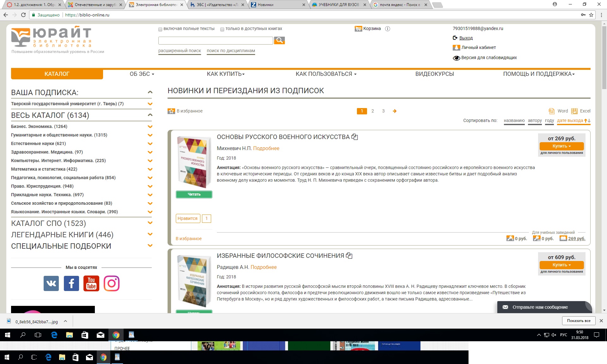The image size is (607, 364).
Task: Go to next page arrow
Action: point(395,111)
